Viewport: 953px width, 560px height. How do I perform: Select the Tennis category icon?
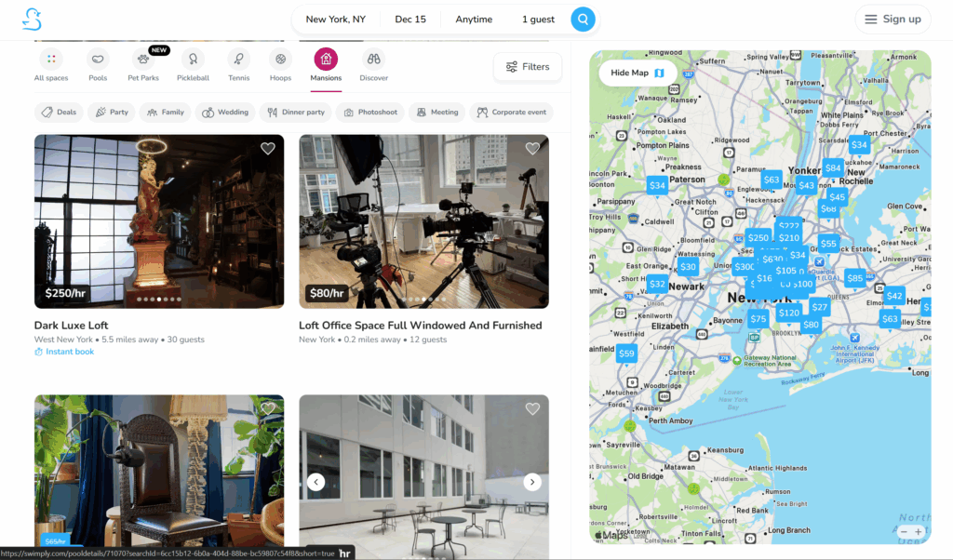(x=238, y=60)
